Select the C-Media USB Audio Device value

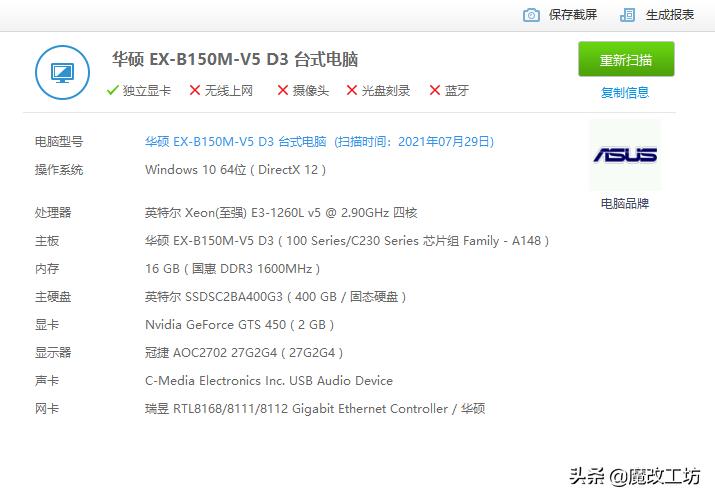coord(269,381)
